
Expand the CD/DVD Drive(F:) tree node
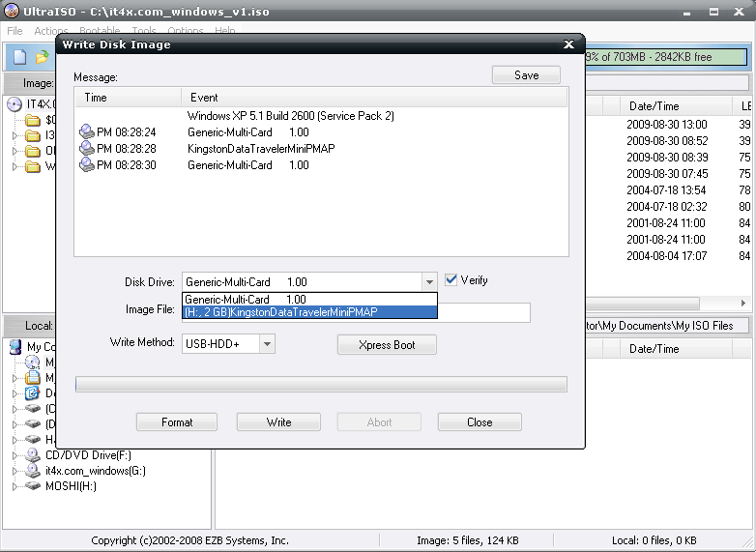[15, 455]
